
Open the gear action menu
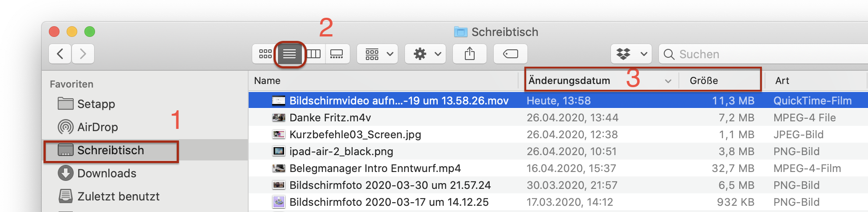pyautogui.click(x=427, y=54)
